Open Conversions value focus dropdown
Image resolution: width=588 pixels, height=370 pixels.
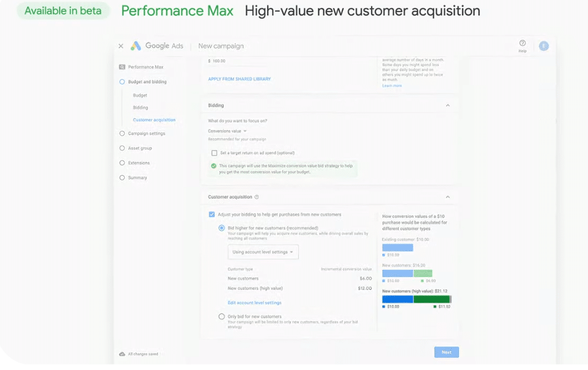click(227, 131)
